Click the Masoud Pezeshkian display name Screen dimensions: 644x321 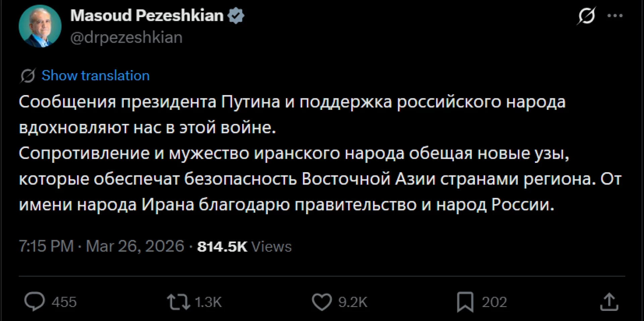[x=147, y=16]
